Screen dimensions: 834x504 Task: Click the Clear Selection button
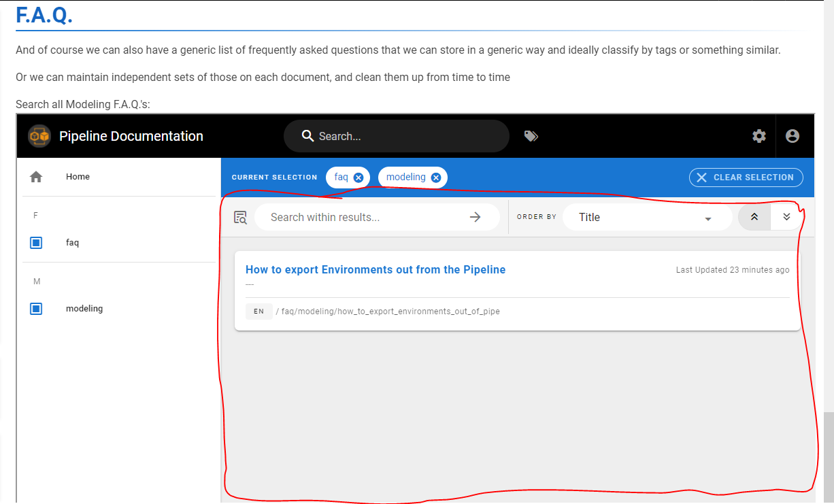click(746, 178)
